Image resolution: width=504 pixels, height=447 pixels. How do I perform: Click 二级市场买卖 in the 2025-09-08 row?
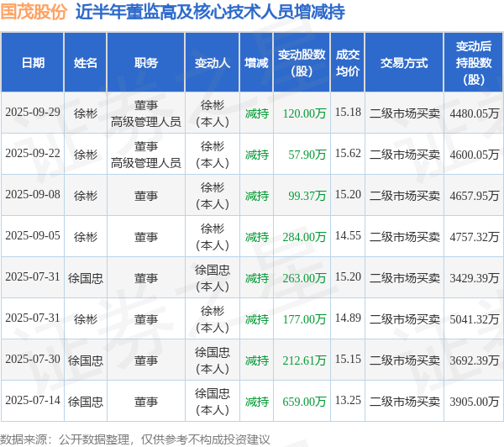click(x=405, y=196)
